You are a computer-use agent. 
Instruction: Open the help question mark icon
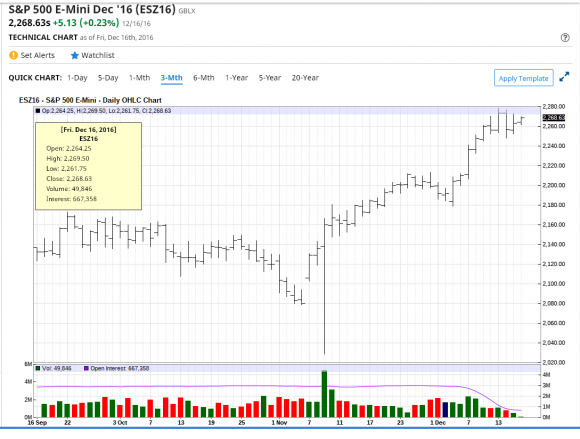pyautogui.click(x=565, y=37)
